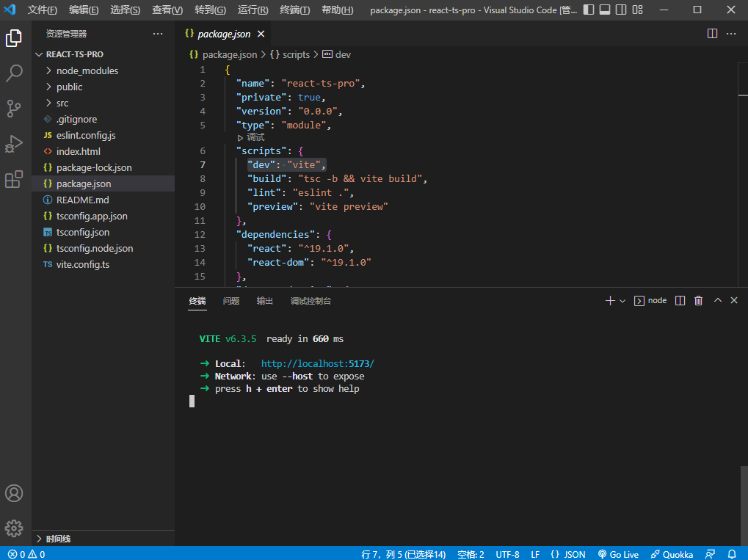Open README.md in the explorer
Viewport: 748px width, 560px height.
pyautogui.click(x=103, y=200)
